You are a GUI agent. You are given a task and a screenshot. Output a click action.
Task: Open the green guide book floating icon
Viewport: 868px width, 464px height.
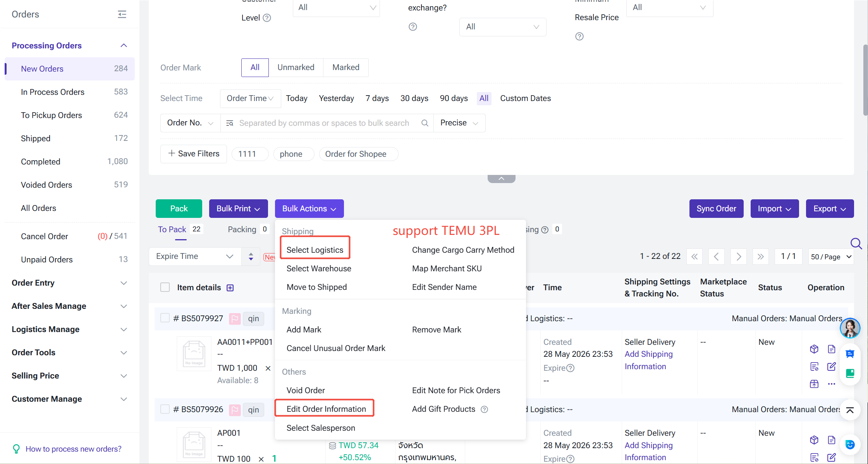coord(850,373)
